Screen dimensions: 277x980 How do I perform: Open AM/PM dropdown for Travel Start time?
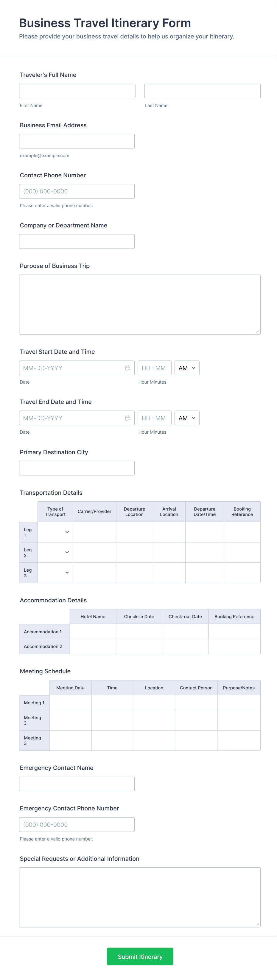click(x=187, y=368)
